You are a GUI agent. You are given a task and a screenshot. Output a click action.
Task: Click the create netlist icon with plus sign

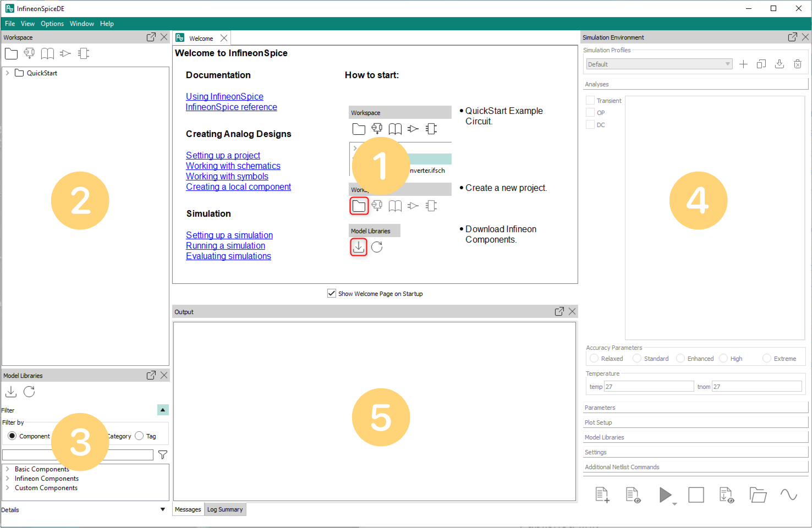602,495
